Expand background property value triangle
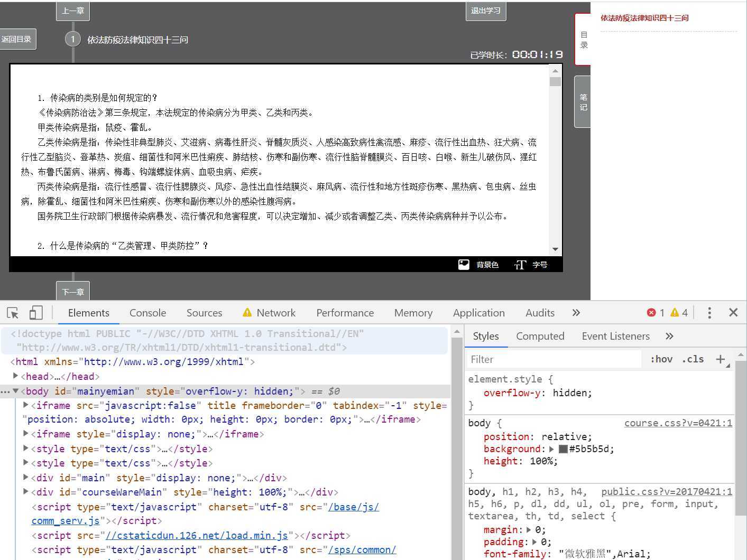The height and width of the screenshot is (560, 747). tap(551, 449)
